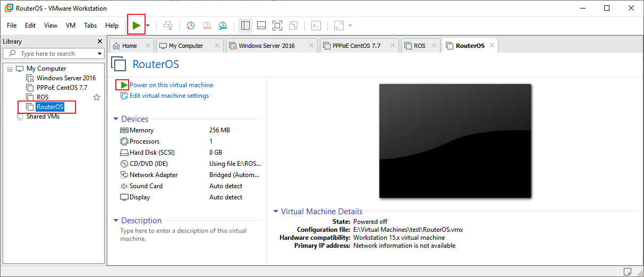
Task: Click the Memory device row
Action: pos(190,130)
